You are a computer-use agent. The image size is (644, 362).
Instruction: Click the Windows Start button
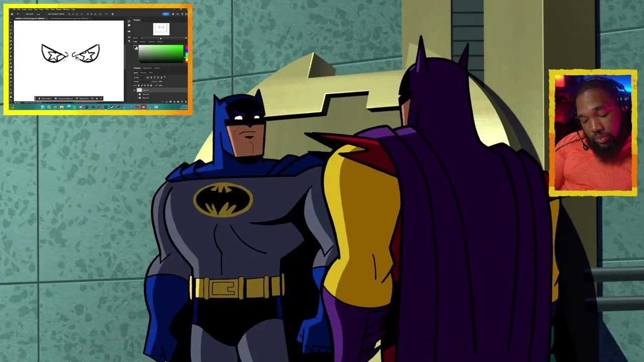pos(43,107)
